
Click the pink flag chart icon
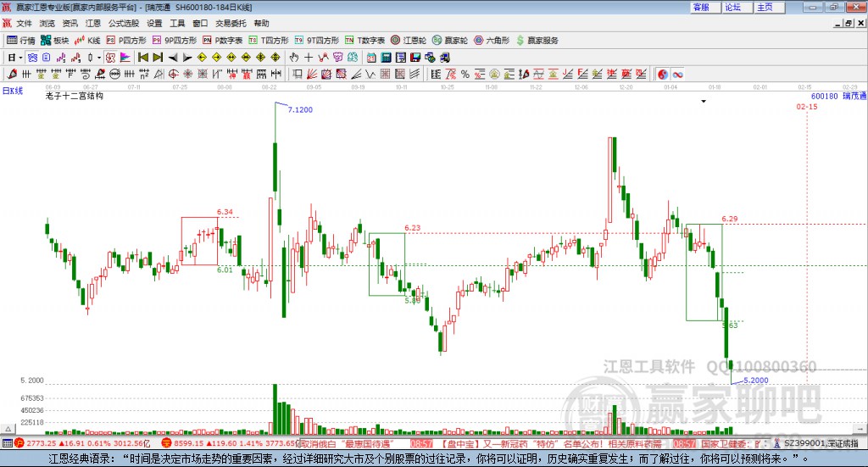click(x=125, y=58)
